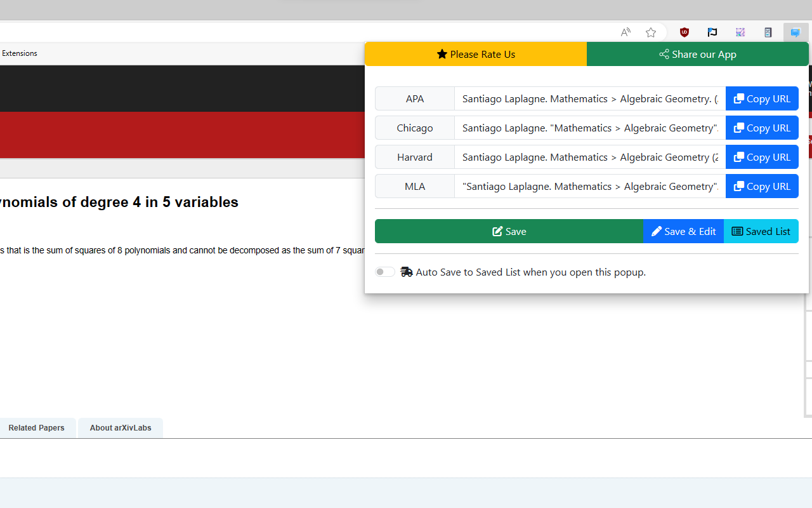Click the blue speech bubble extension icon
Screen dimensions: 812x508
(x=796, y=32)
